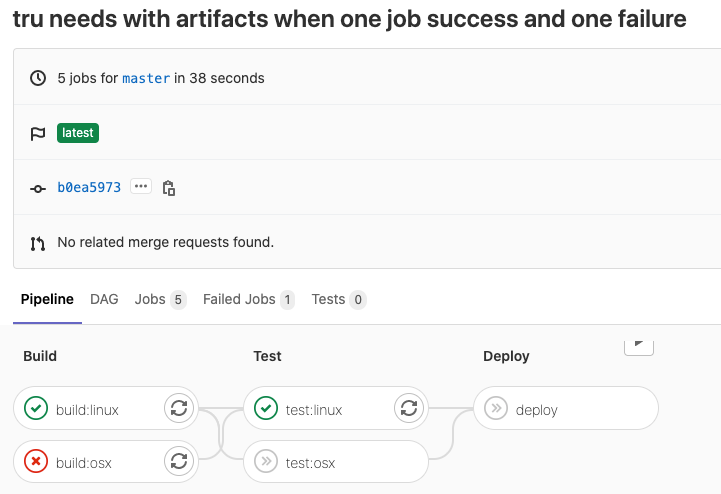Click test:linux passed status icon
721x494 pixels.
tap(266, 408)
